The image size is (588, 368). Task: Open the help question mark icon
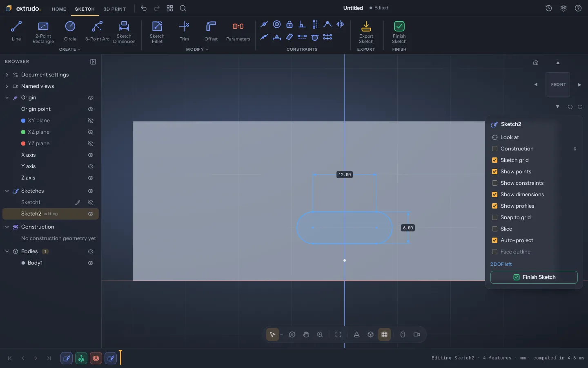578,8
